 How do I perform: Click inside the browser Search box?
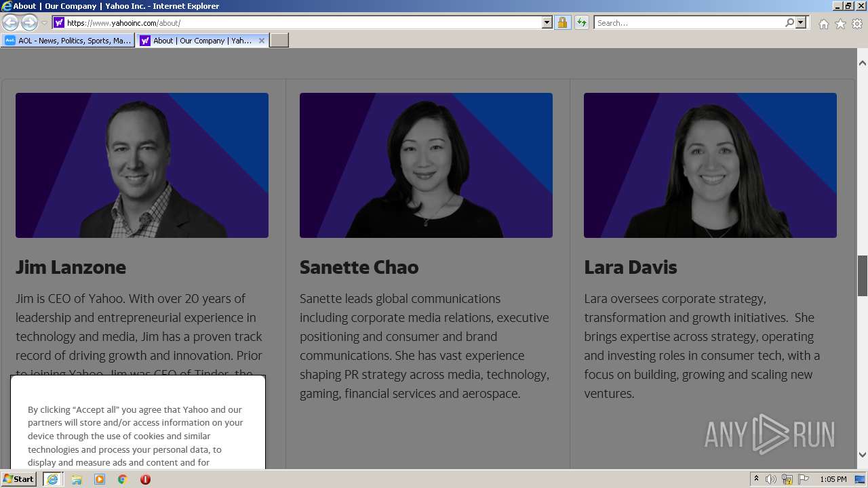[689, 23]
